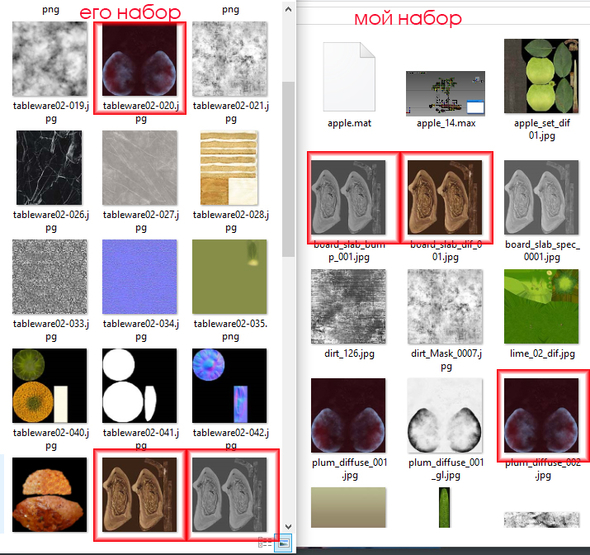Switch to details list view icon
590x555 pixels.
(265, 542)
